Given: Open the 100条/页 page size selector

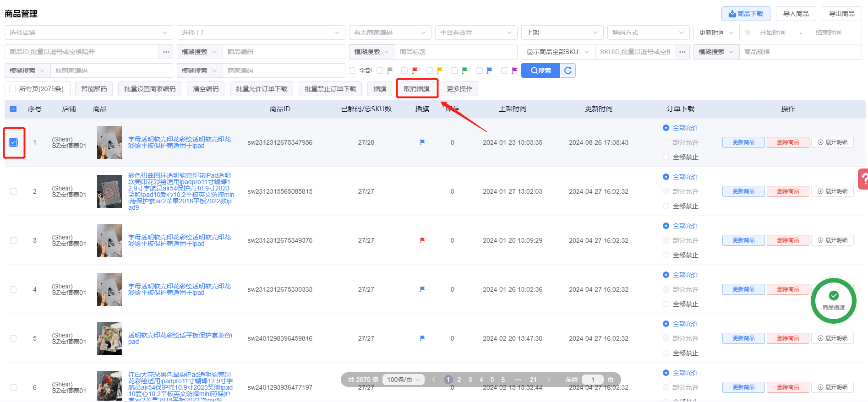Looking at the screenshot, I should coord(403,380).
